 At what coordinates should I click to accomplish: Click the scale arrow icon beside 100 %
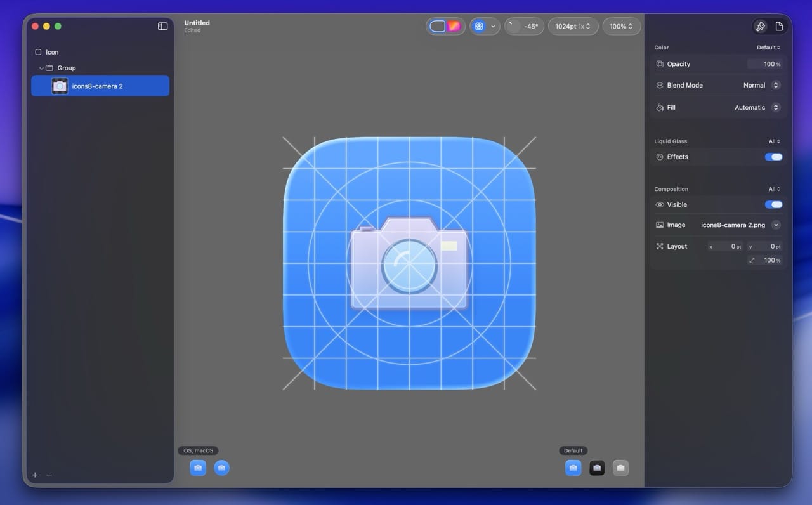tap(752, 260)
